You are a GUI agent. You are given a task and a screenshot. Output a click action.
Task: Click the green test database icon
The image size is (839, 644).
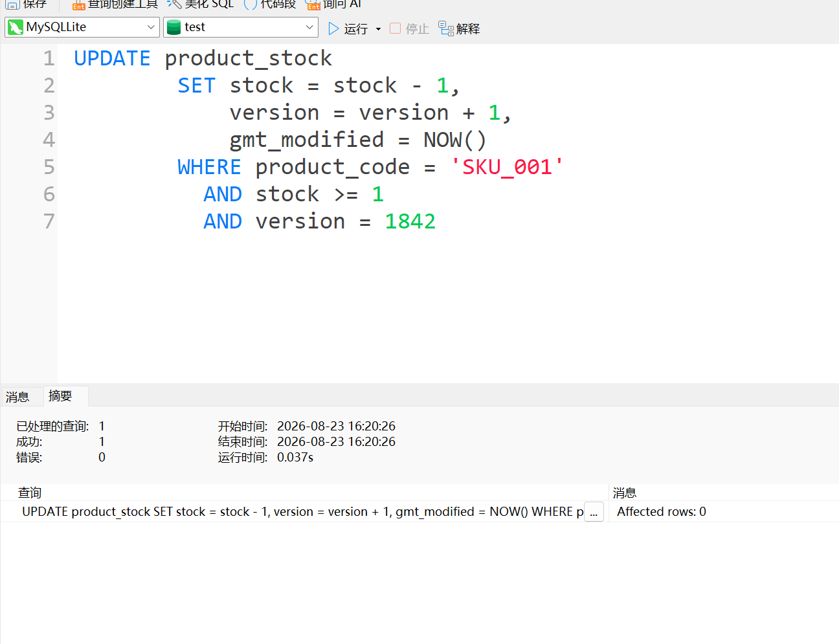[x=173, y=27]
